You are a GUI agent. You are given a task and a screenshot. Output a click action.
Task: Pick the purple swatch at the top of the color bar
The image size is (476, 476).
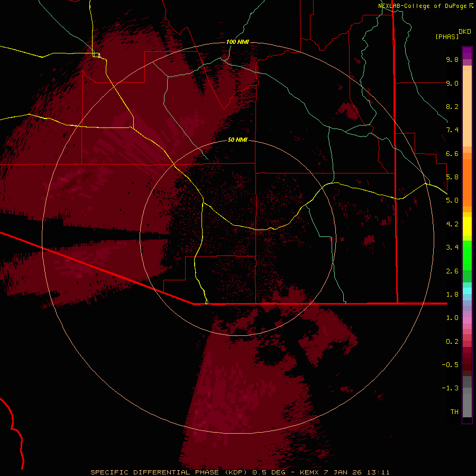[467, 53]
